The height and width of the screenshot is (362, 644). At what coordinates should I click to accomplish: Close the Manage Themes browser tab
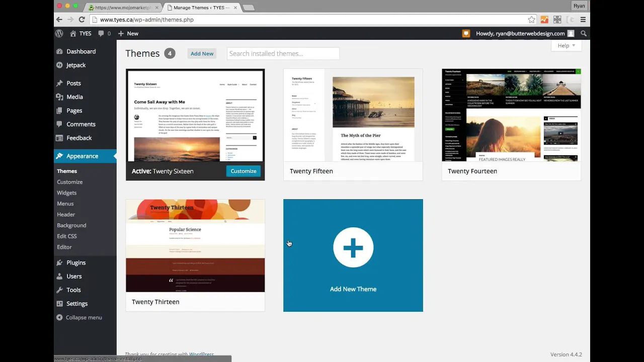coord(235,8)
